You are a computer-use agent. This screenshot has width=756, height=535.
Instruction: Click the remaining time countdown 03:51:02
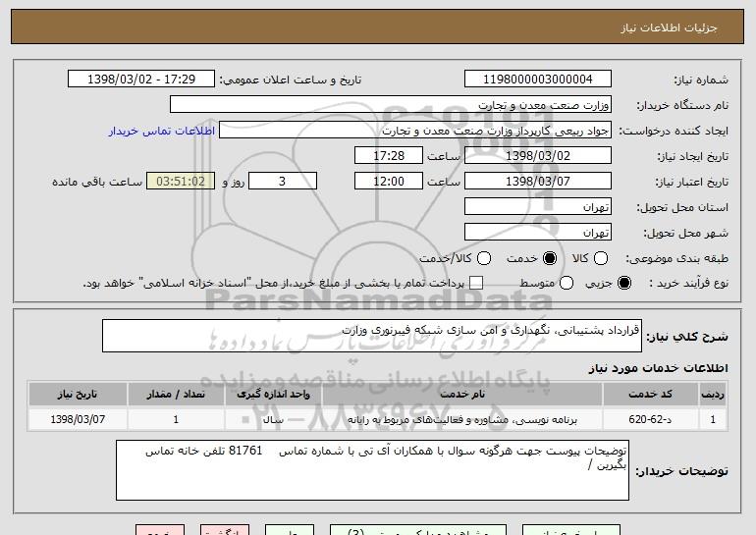pyautogui.click(x=181, y=182)
